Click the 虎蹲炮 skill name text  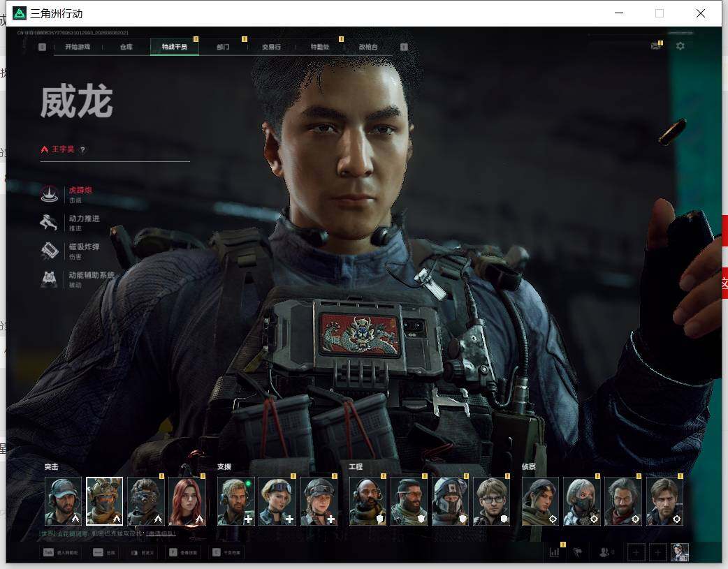coord(80,190)
